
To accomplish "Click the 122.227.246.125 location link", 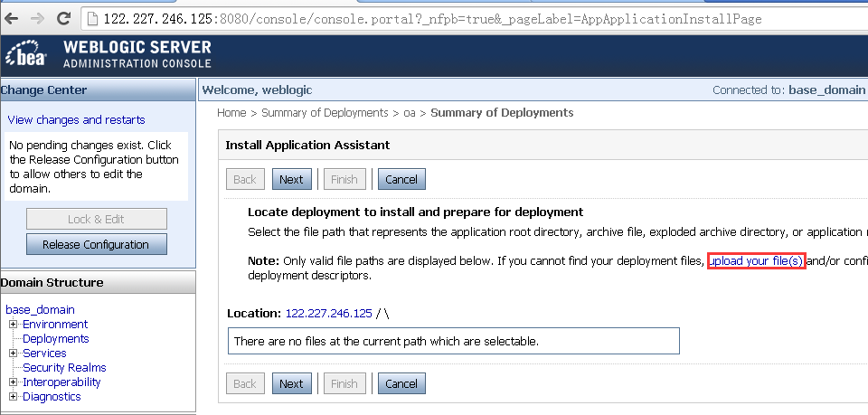I will point(329,313).
